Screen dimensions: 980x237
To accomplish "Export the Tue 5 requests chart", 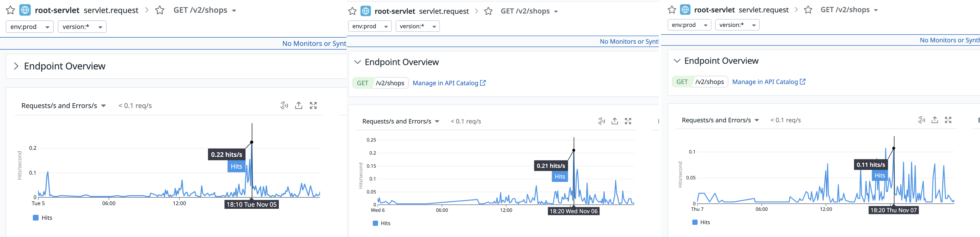I will [299, 105].
